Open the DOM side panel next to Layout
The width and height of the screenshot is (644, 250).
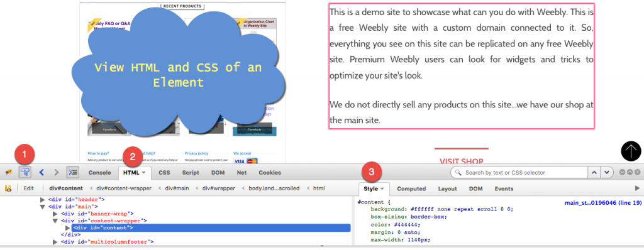click(475, 189)
